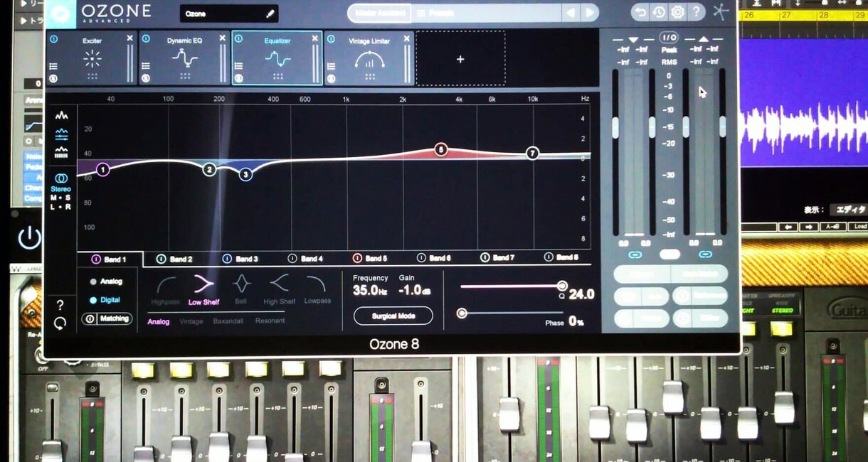
Task: Select the Vintage Limiter module
Action: click(370, 60)
